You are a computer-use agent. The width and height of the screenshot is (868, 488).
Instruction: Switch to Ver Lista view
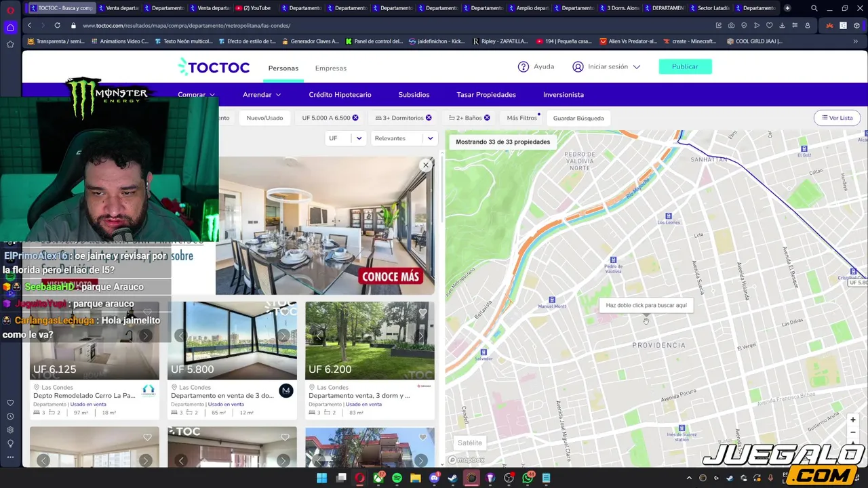coord(836,118)
